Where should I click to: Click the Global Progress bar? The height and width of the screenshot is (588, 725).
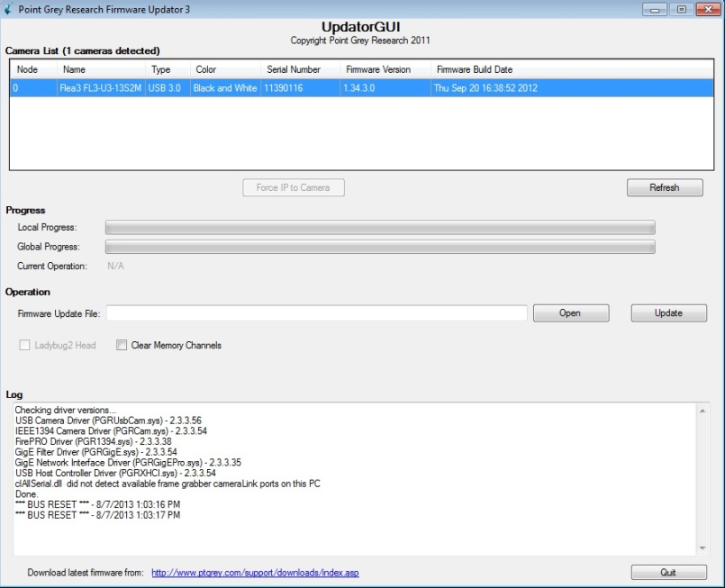tap(379, 247)
